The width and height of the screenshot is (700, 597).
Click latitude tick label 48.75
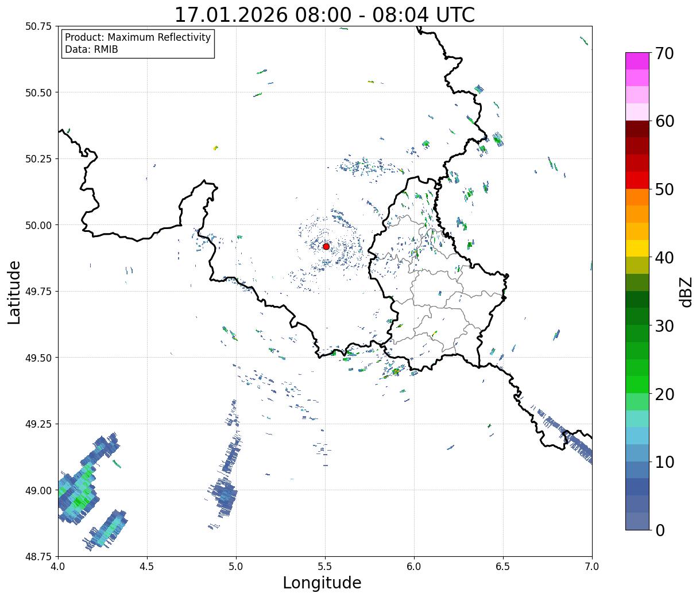click(38, 557)
